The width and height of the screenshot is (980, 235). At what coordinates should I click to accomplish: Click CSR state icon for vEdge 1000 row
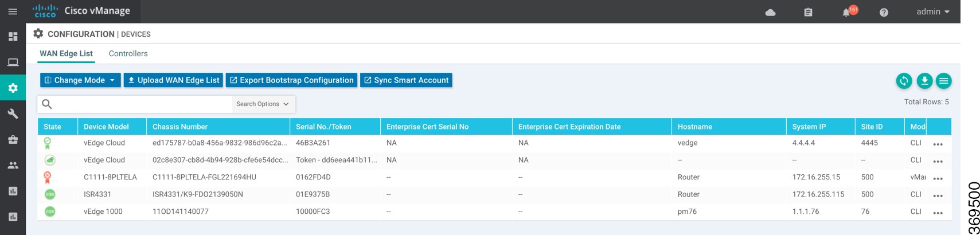tap(50, 211)
